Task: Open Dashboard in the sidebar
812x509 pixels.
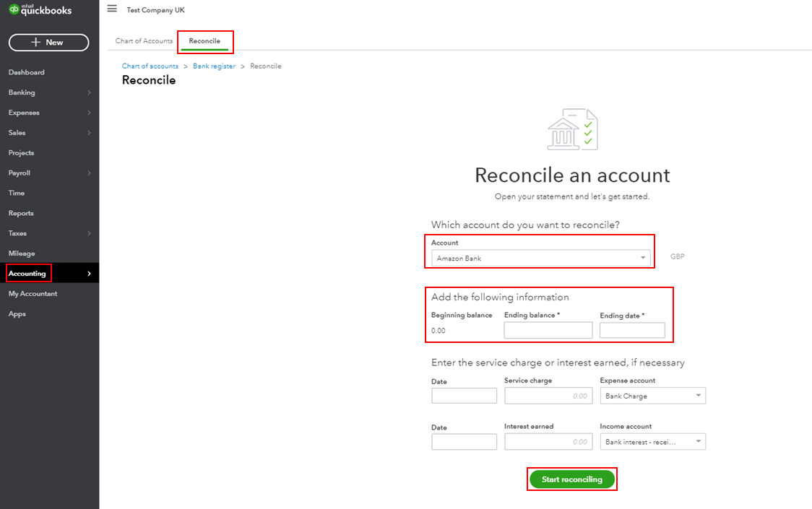Action: pyautogui.click(x=27, y=72)
